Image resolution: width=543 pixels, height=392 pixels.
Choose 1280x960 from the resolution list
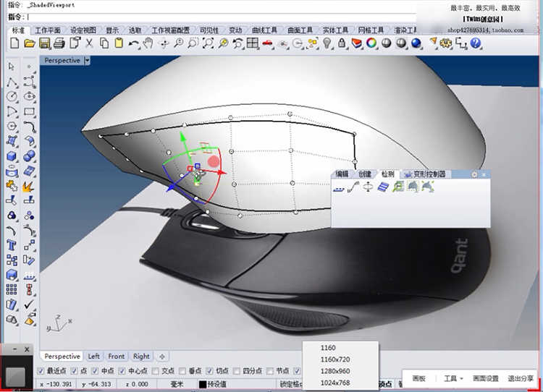click(x=335, y=371)
